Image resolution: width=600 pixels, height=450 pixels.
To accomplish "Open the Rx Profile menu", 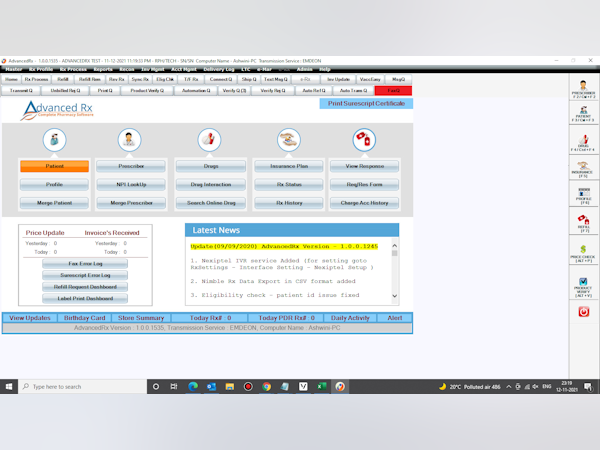I will pos(41,69).
